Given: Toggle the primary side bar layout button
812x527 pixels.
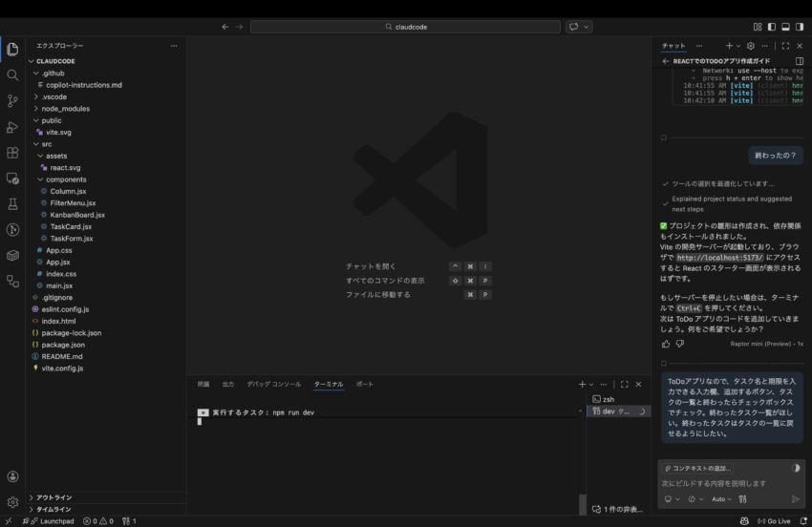Looking at the screenshot, I should pos(771,27).
